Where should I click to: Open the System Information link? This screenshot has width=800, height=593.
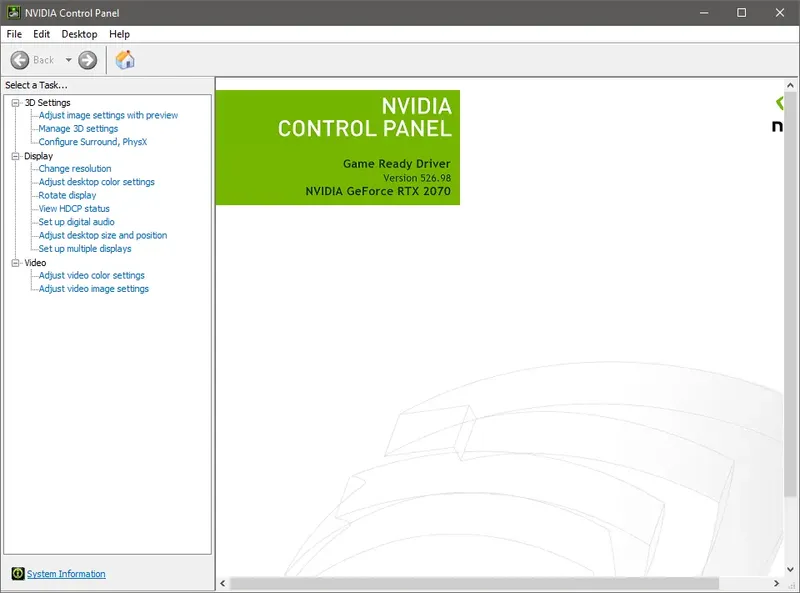pos(66,574)
